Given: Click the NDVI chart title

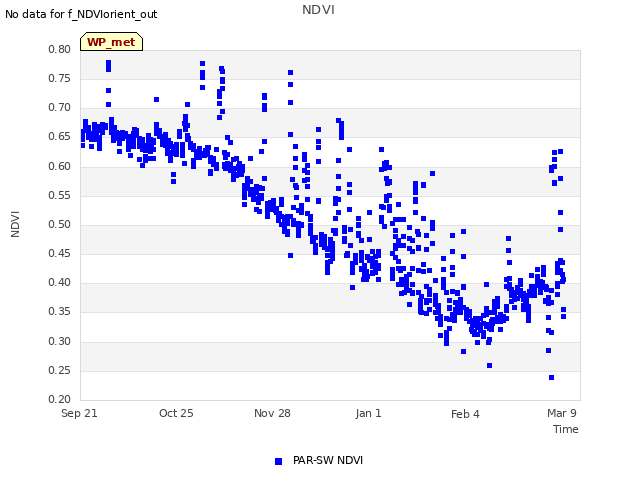Looking at the screenshot, I should [x=318, y=10].
